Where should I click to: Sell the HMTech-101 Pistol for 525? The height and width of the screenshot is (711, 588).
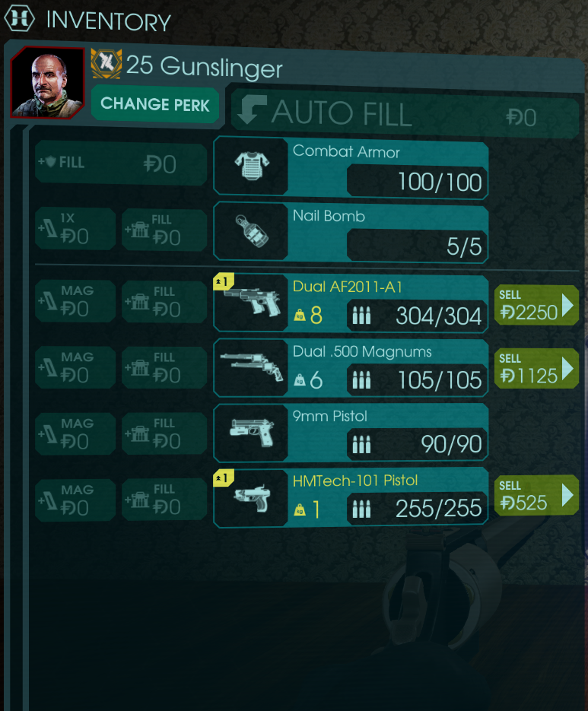pyautogui.click(x=536, y=496)
